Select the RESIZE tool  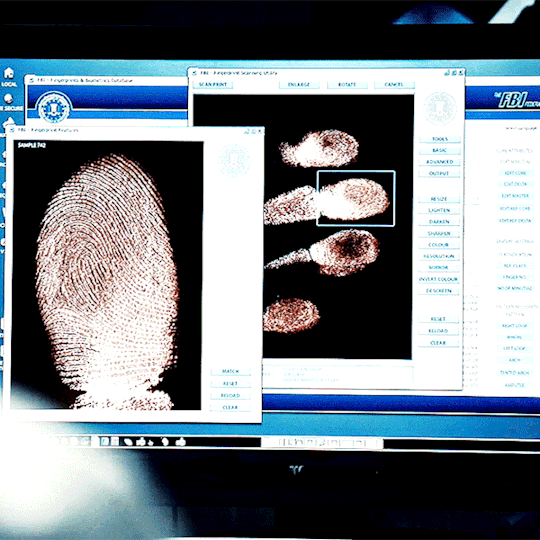point(439,199)
